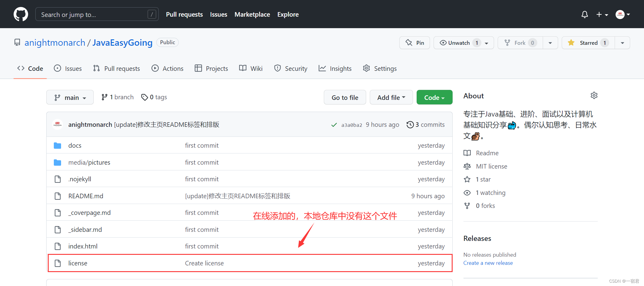View the 1 star stargazers link
This screenshot has height=286, width=644.
click(477, 179)
